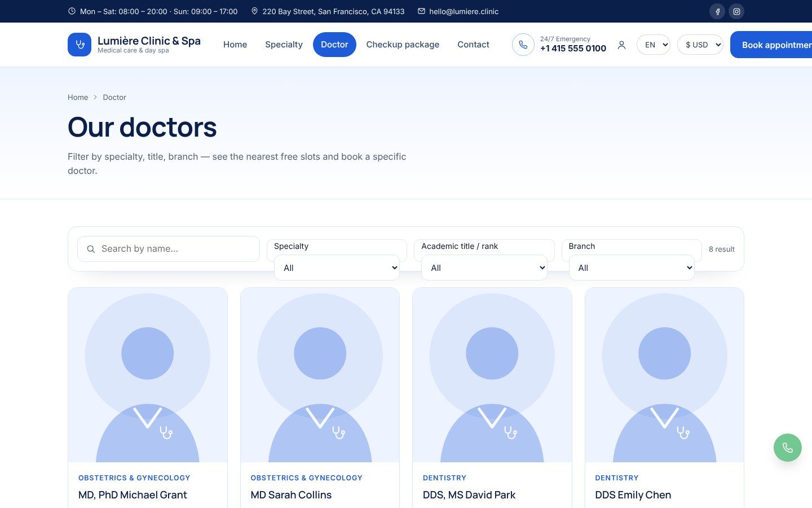Click the Lumière Clinic & Spa brand name
812x508 pixels.
click(x=149, y=41)
